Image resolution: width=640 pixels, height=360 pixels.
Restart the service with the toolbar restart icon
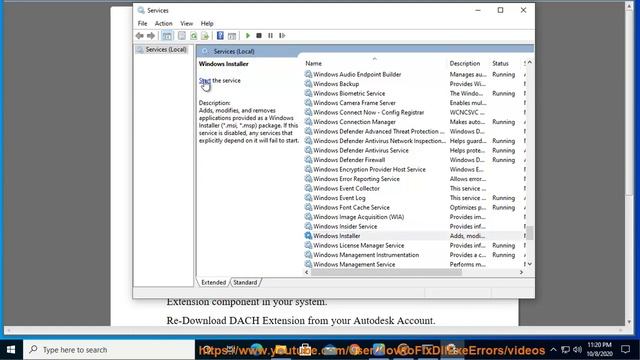click(x=282, y=36)
